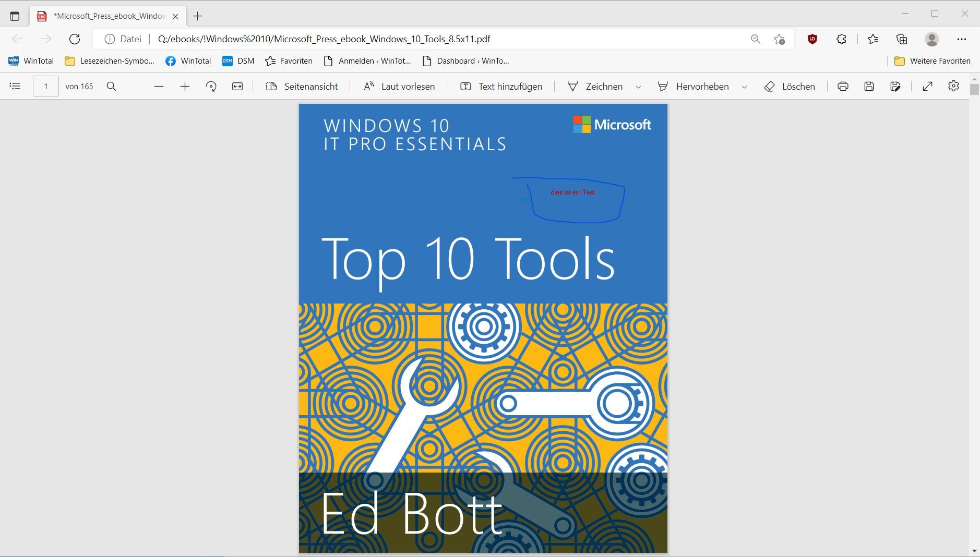980x557 pixels.
Task: Click the Laut vorlesen button
Action: click(399, 86)
